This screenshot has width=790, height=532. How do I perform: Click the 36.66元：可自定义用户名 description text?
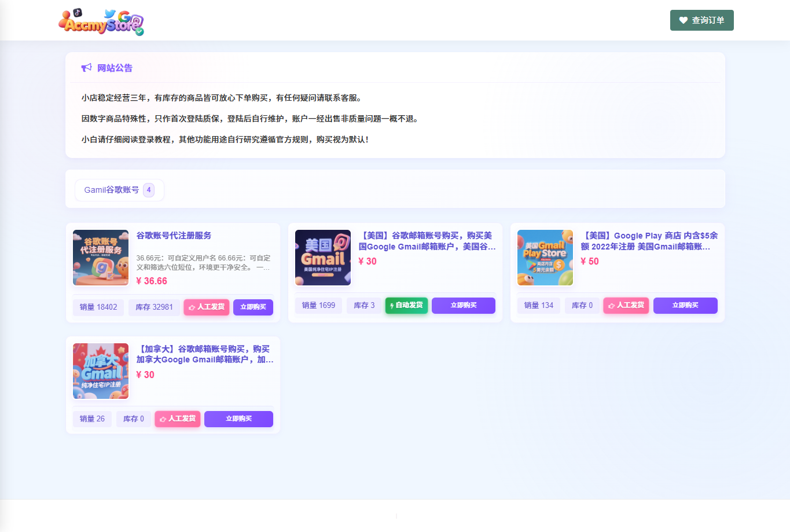[x=203, y=263]
